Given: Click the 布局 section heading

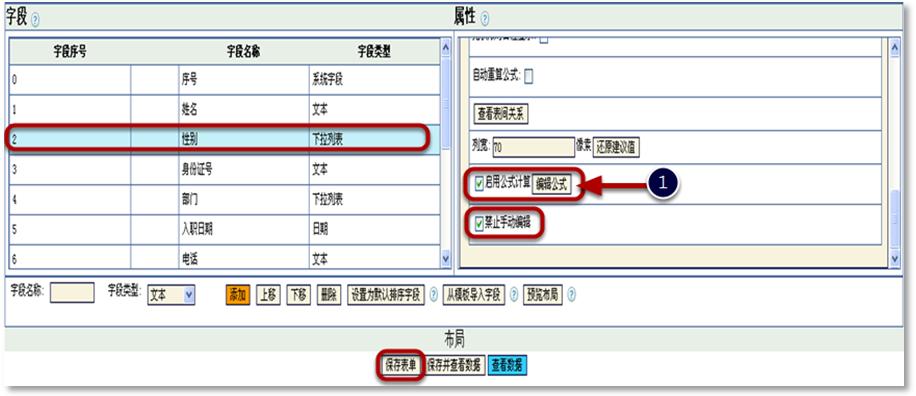Looking at the screenshot, I should click(x=454, y=338).
